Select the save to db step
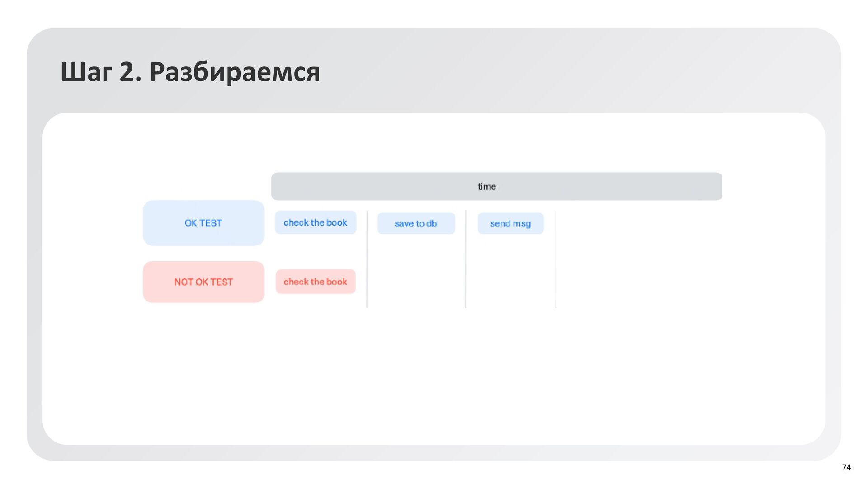The width and height of the screenshot is (868, 489). click(416, 223)
